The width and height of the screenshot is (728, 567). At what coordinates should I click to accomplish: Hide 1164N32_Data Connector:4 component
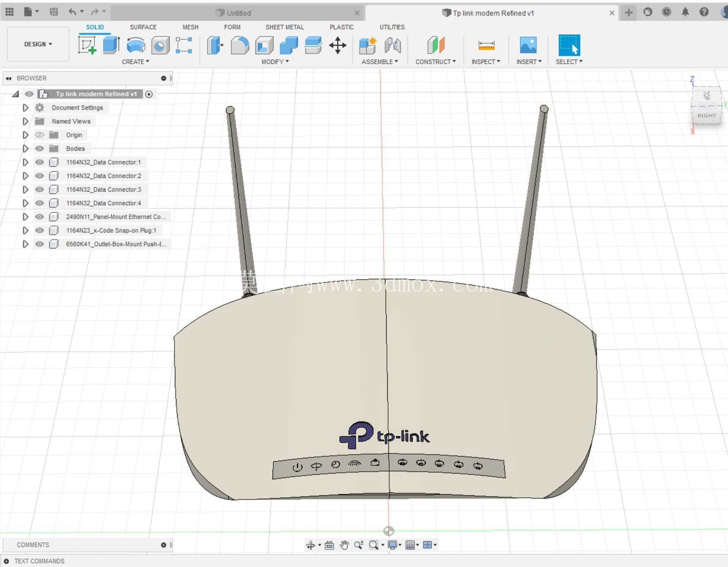click(39, 203)
